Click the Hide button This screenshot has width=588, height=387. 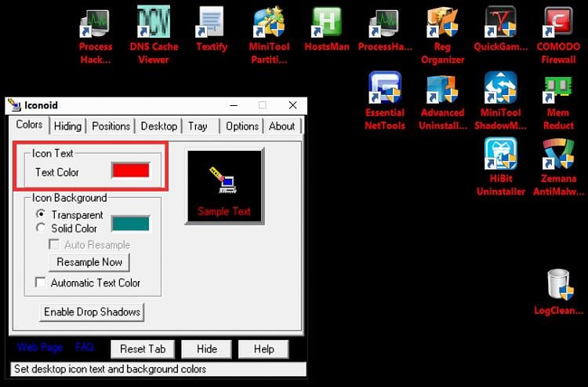[x=207, y=349]
